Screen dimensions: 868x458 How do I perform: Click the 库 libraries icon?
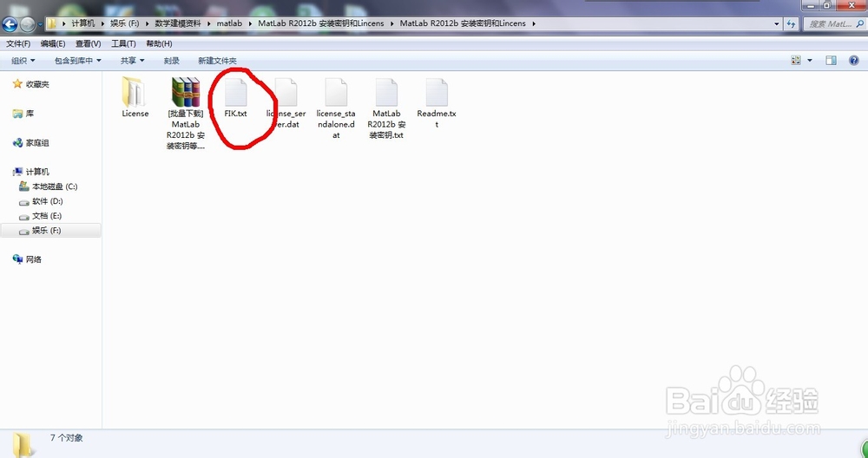click(17, 114)
